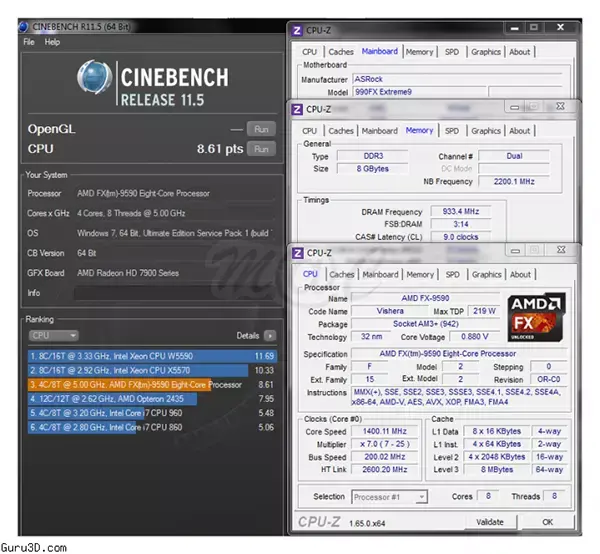Switch to Caches tab in top CPU-Z window

341,52
